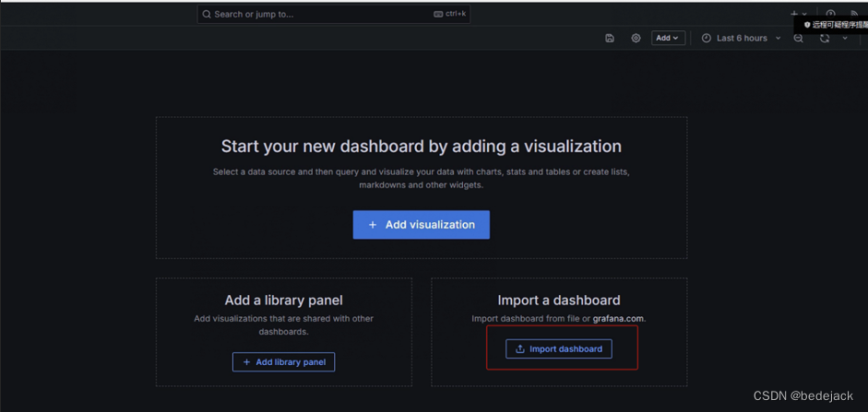The height and width of the screenshot is (412, 868).
Task: Open the Add dropdown in the toolbar
Action: click(x=668, y=39)
